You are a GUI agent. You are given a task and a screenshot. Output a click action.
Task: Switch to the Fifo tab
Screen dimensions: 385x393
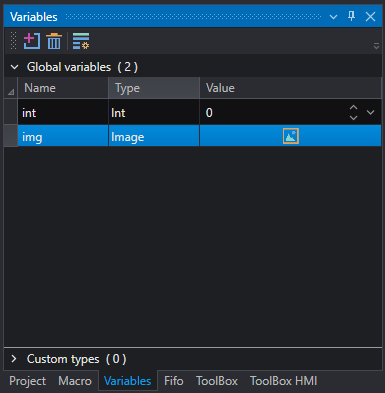pos(174,381)
